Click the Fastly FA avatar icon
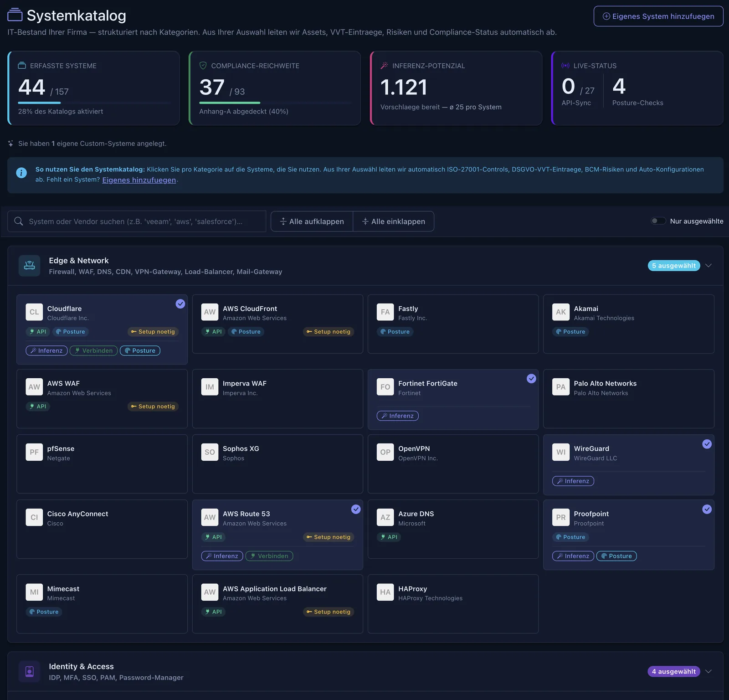Screen dimensions: 729x700 pyautogui.click(x=385, y=312)
